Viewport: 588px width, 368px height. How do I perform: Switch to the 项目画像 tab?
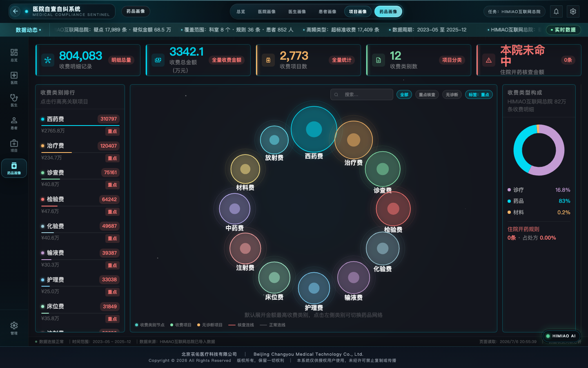pos(358,11)
